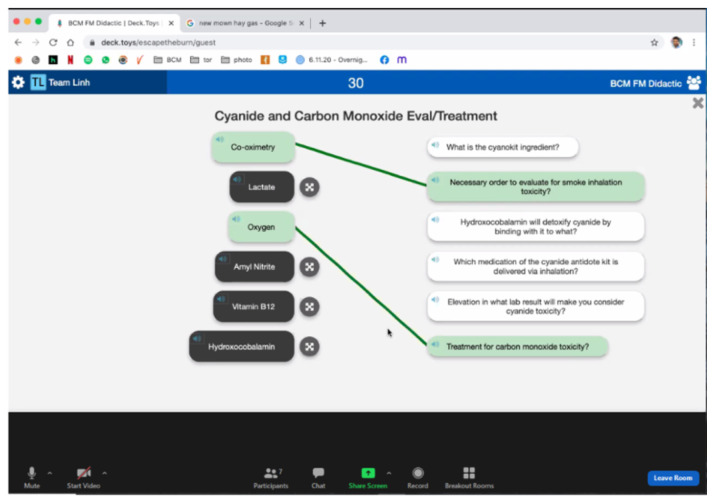Click the classroom members icon beside BCM FM Didactic
This screenshot has height=504, width=715.
pyautogui.click(x=693, y=83)
